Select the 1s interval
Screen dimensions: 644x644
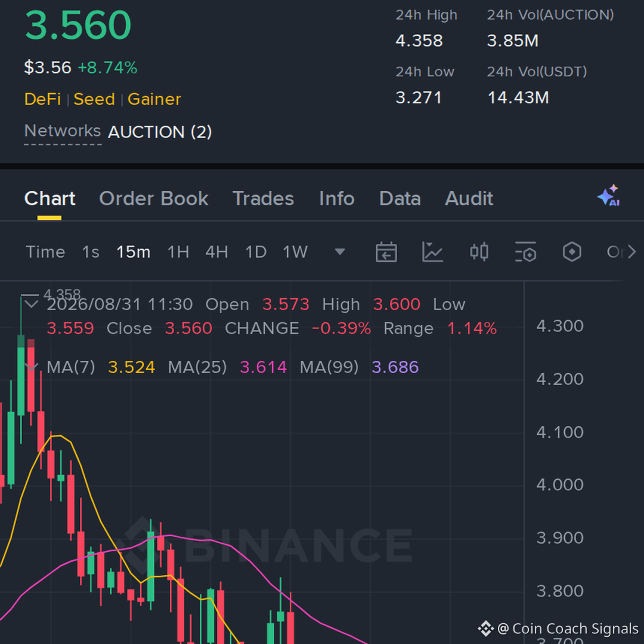[x=91, y=252]
